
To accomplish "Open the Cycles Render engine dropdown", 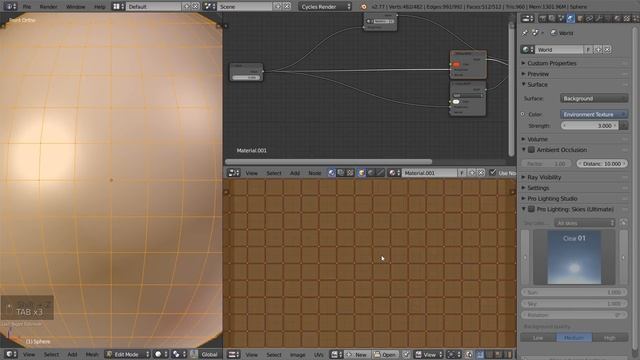I will pos(325,7).
